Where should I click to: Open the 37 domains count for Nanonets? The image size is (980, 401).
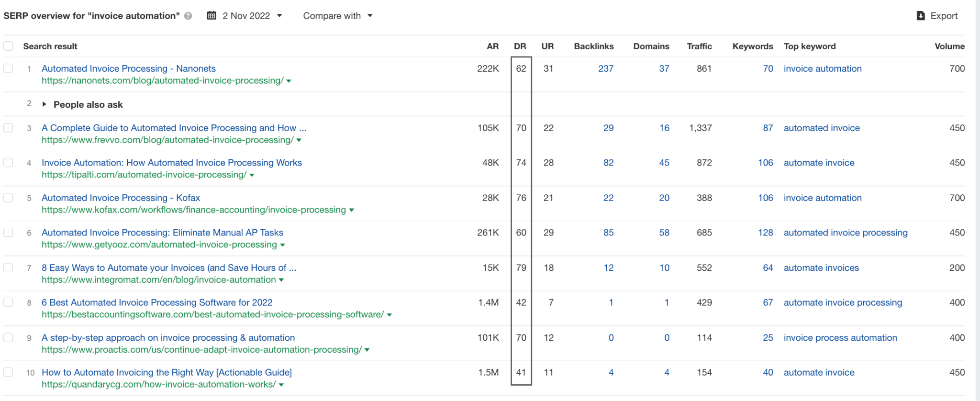[664, 68]
